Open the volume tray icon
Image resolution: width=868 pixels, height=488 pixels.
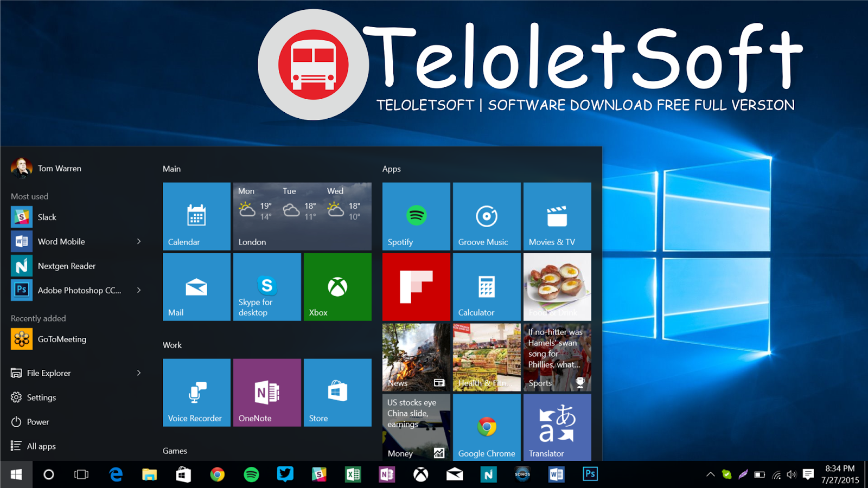coord(792,474)
